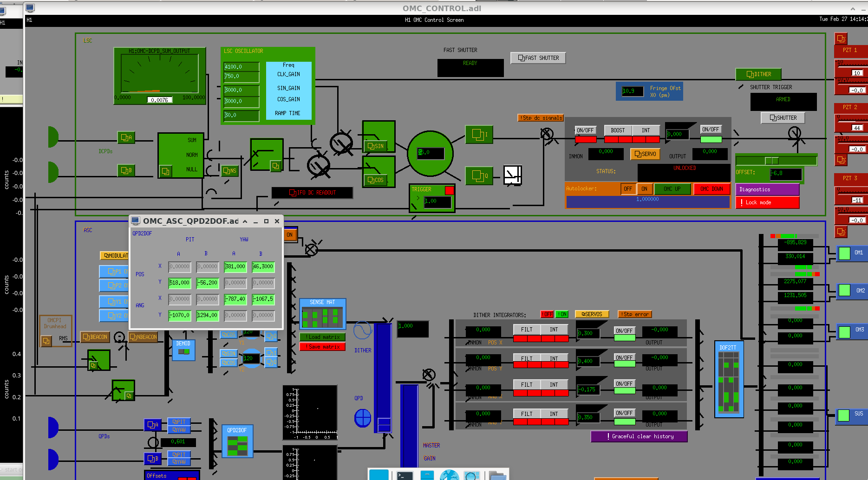This screenshot has width=868, height=480.
Task: Open the LSC COS related display button
Action: coord(376,180)
